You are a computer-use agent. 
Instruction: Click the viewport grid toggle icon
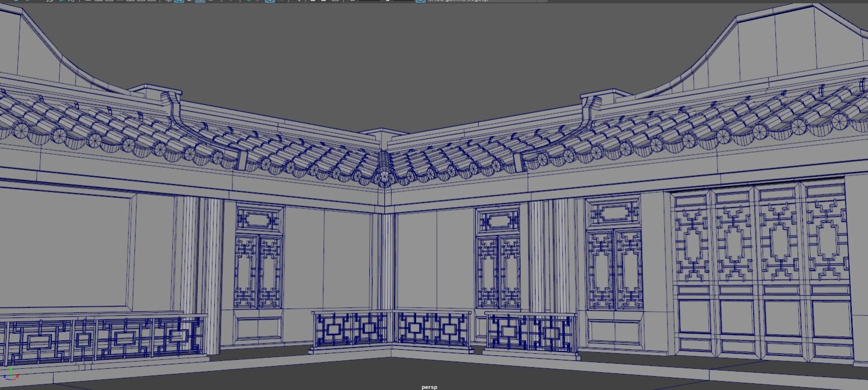tap(88, 1)
